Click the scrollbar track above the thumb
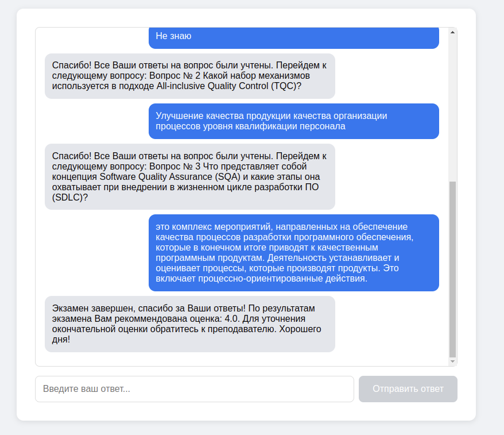The width and height of the screenshot is (504, 435). pos(452,109)
